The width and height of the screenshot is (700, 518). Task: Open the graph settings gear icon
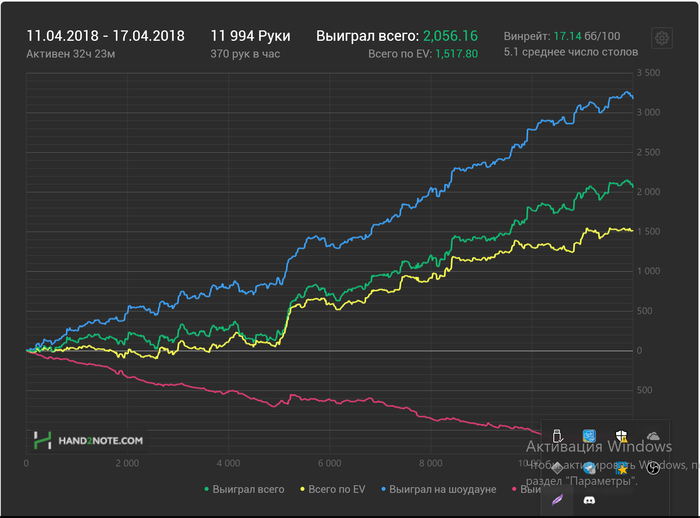[662, 38]
